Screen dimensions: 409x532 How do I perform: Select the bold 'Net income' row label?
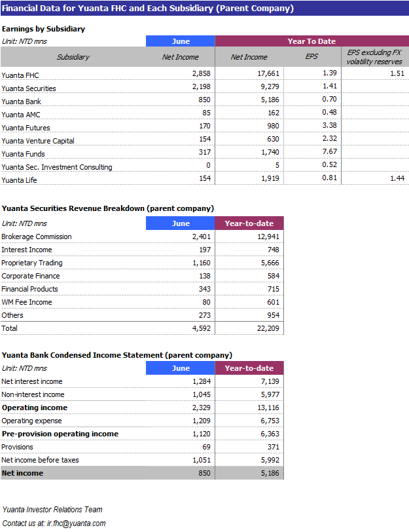(x=22, y=473)
